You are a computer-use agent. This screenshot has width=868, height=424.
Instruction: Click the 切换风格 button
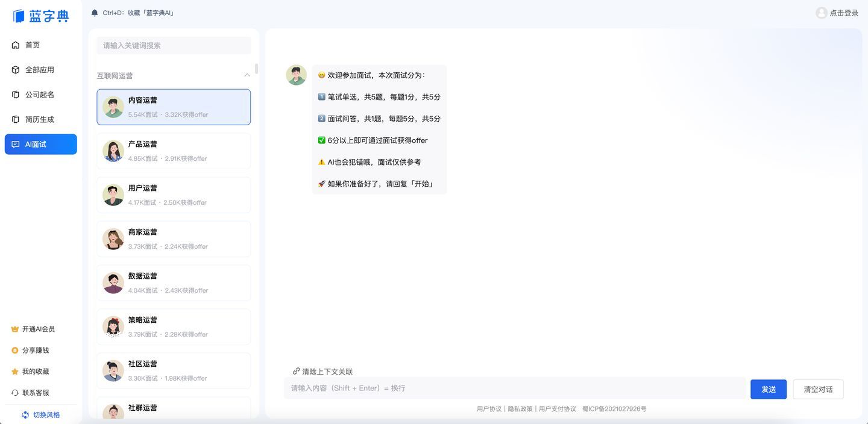[x=41, y=415]
